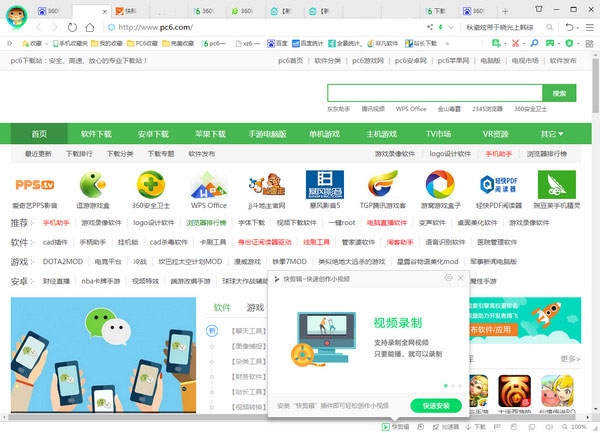The height and width of the screenshot is (433, 600).
Task: Click the green shield security icon
Action: 569,43
